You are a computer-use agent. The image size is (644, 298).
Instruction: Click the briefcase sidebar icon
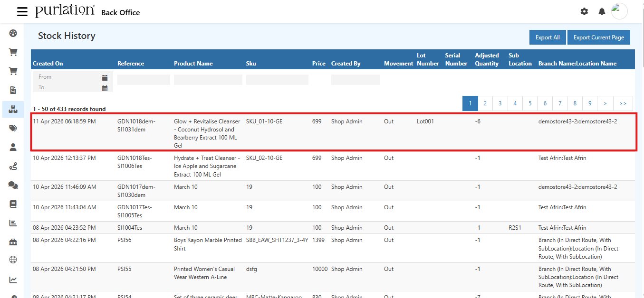pyautogui.click(x=13, y=241)
